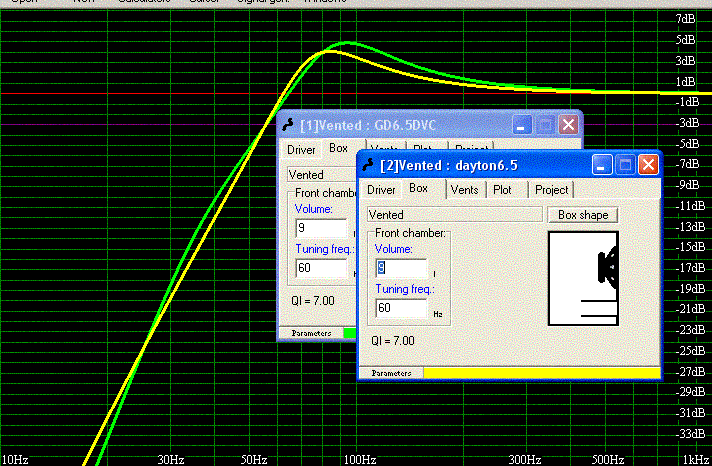This screenshot has width=712, height=466.
Task: Click Parameters label in GD6.5DVC window
Action: (x=311, y=333)
